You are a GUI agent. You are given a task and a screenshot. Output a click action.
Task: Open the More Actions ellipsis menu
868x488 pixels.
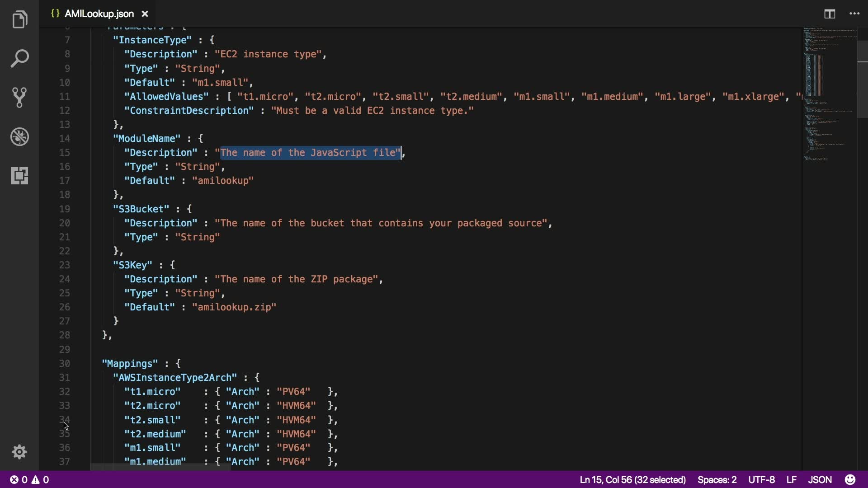point(854,14)
